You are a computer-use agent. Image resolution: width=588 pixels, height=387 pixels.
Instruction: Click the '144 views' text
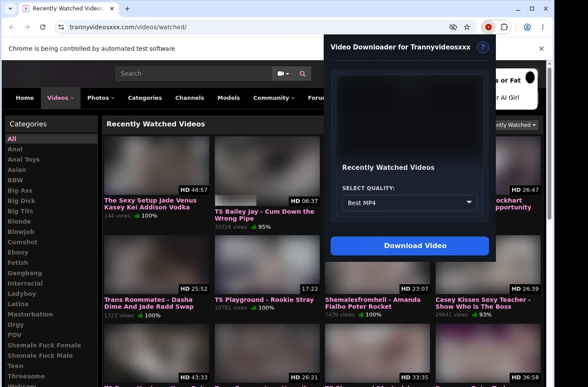coord(117,216)
